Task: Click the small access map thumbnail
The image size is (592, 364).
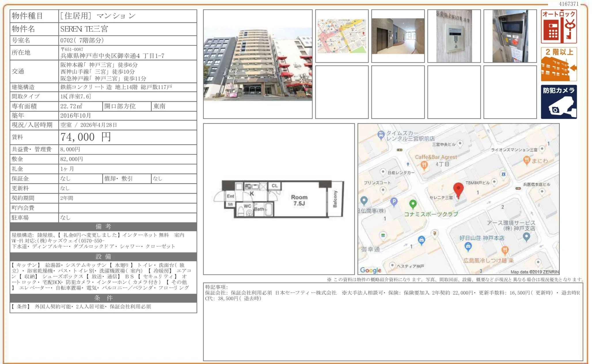Action: pos(343,35)
